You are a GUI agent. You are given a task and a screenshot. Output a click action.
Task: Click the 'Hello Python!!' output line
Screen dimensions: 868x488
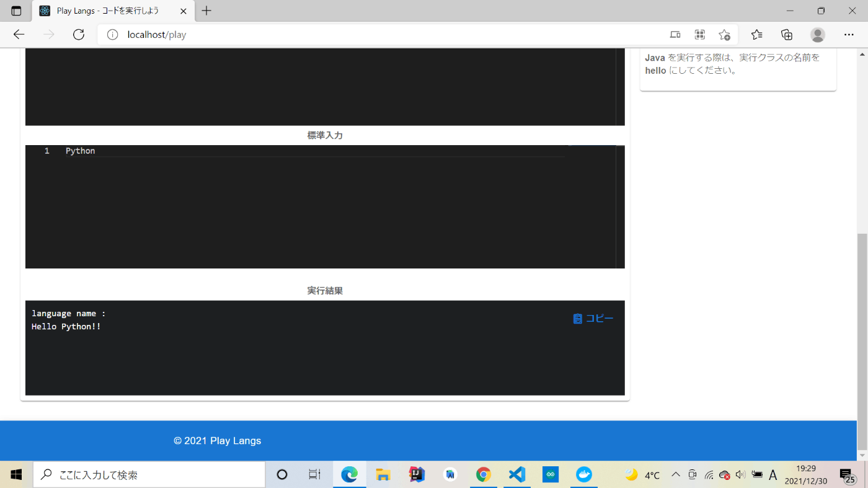pos(66,327)
